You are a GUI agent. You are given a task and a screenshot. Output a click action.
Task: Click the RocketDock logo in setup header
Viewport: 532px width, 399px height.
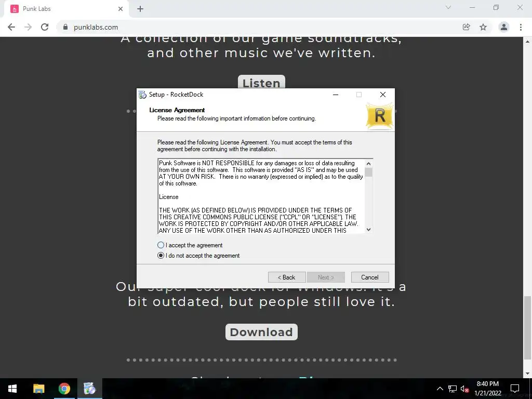tap(380, 116)
